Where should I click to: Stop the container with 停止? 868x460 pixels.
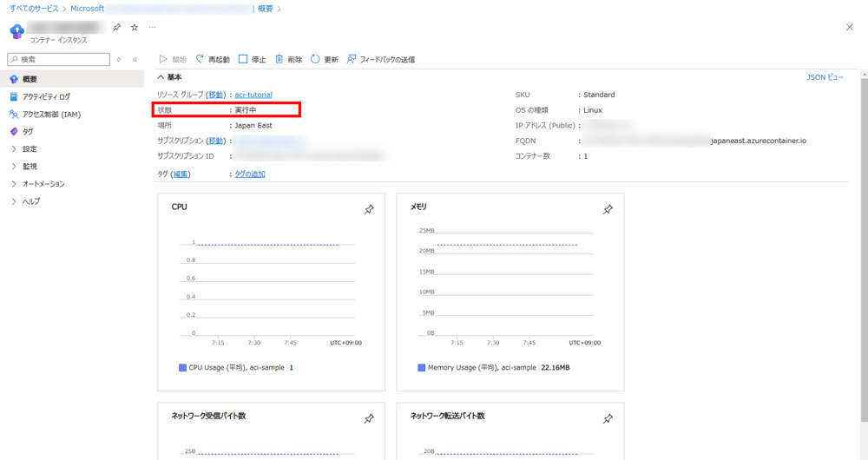coord(252,59)
